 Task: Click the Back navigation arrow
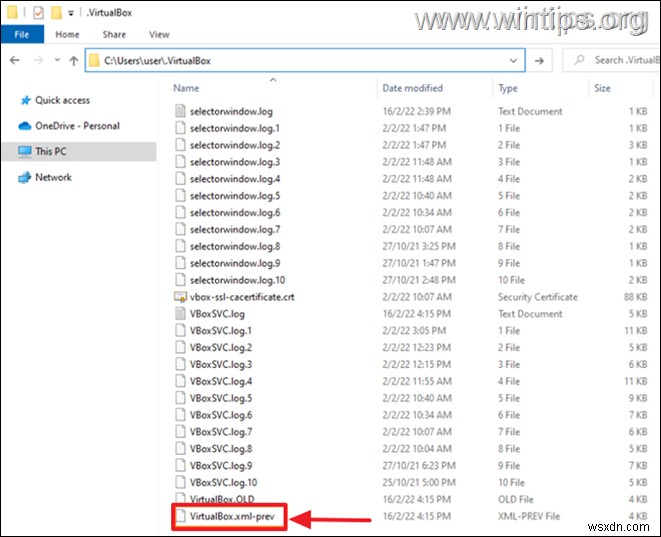15,60
